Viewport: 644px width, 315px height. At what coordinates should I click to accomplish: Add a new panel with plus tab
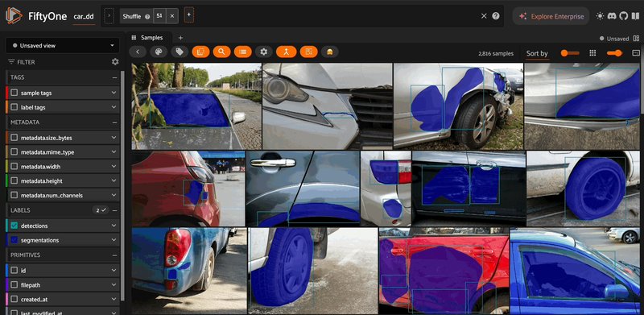click(x=180, y=38)
